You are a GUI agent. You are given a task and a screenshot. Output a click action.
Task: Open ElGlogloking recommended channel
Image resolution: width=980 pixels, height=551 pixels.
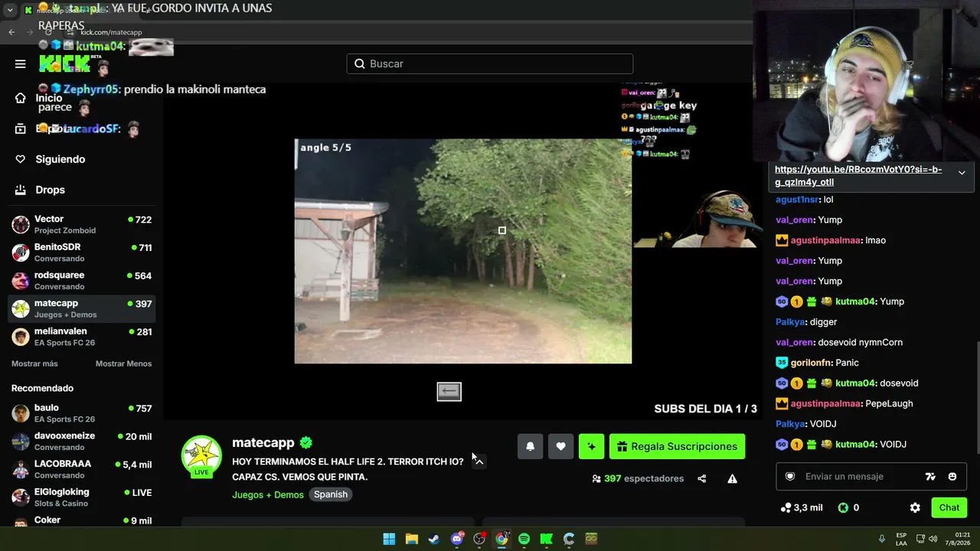(82, 497)
